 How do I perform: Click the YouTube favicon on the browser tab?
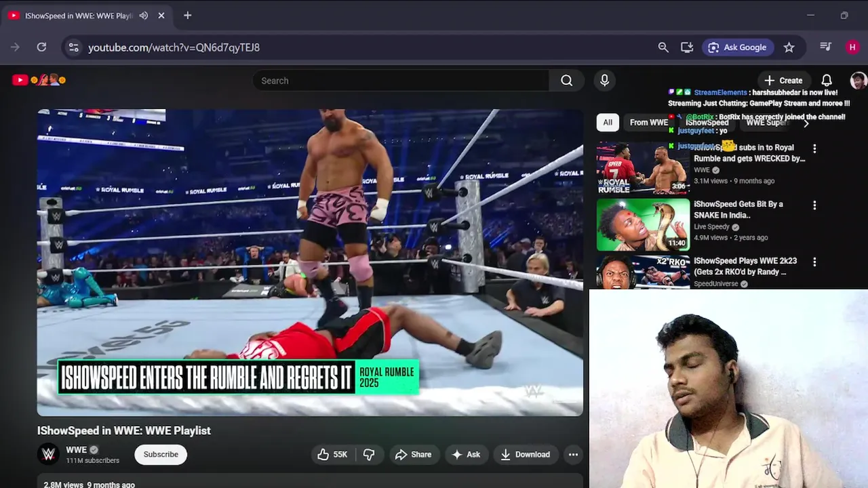pyautogui.click(x=14, y=15)
